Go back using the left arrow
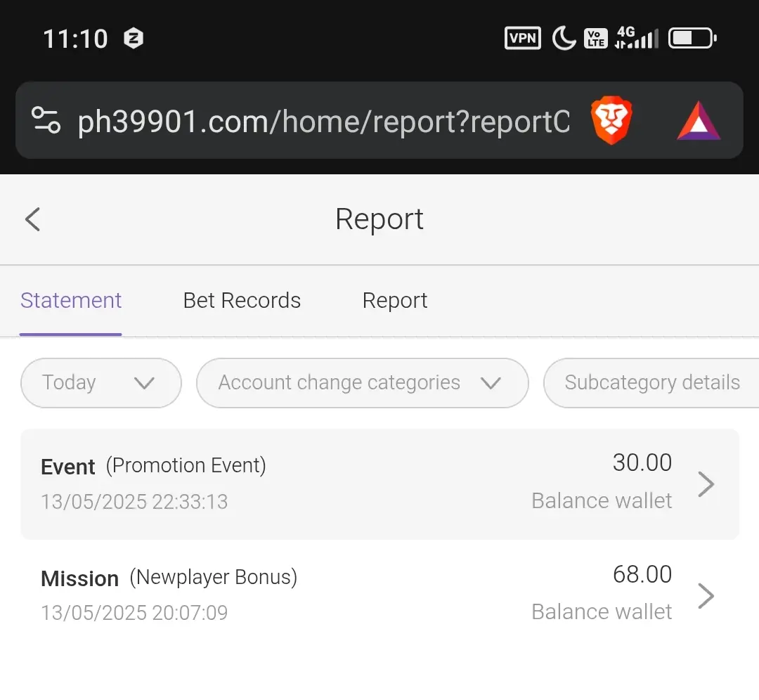The height and width of the screenshot is (700, 759). click(32, 219)
